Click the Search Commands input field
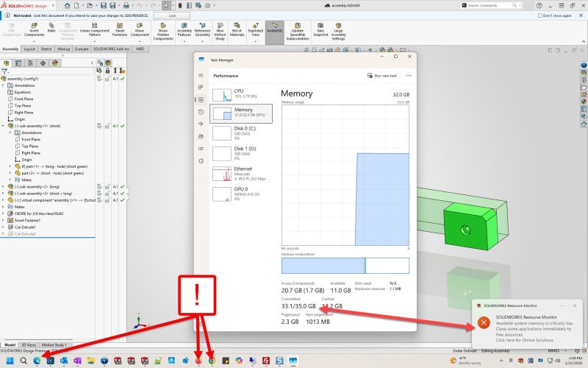This screenshot has height=368, width=588. [x=490, y=6]
